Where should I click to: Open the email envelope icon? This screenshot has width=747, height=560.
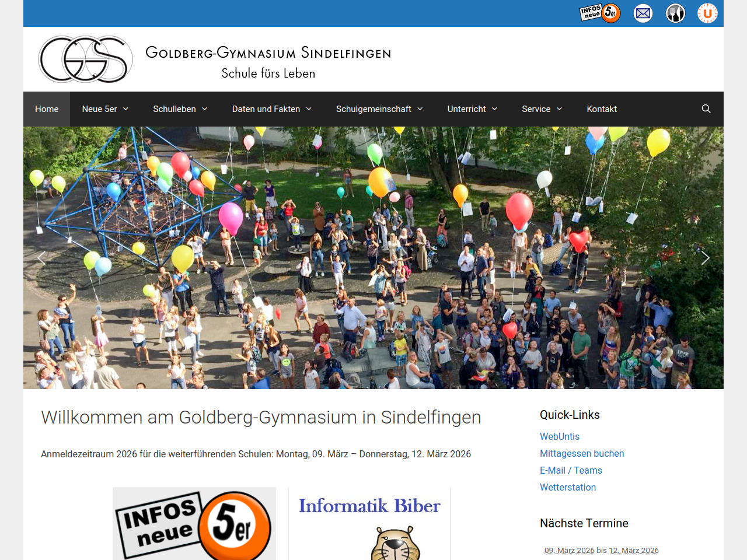[643, 13]
